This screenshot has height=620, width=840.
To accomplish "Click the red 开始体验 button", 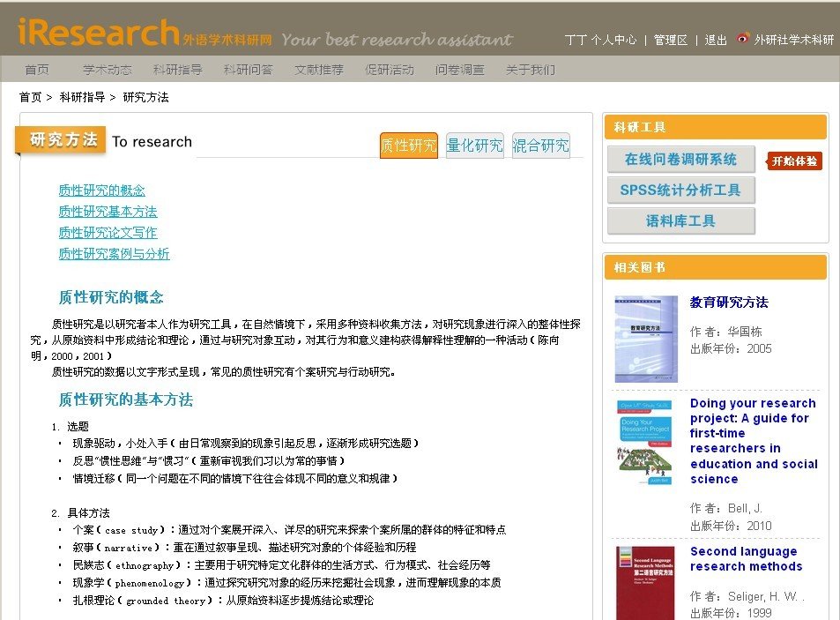I will click(794, 161).
